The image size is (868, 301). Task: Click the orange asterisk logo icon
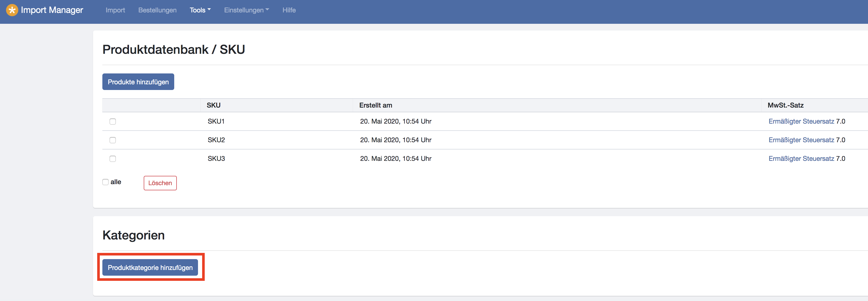[12, 10]
